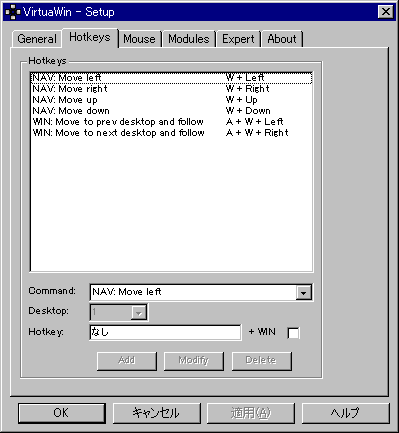Screen dimensions: 399x433
Task: Toggle the '+ WIN' checkbox
Action: click(293, 333)
